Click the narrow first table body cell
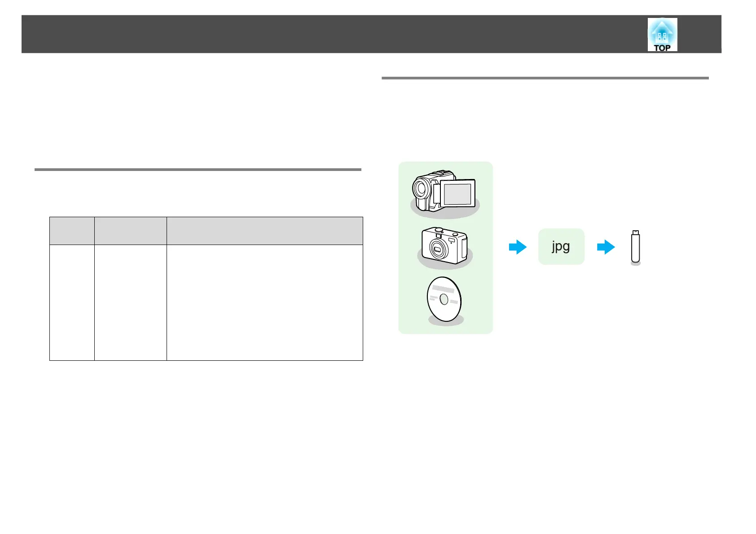The width and height of the screenshot is (756, 534). coord(72,302)
